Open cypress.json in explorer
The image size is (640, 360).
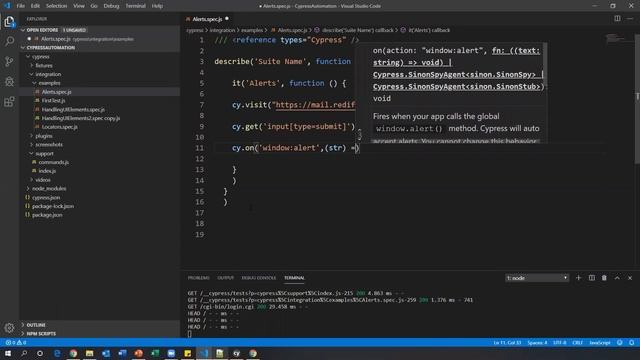pos(46,197)
